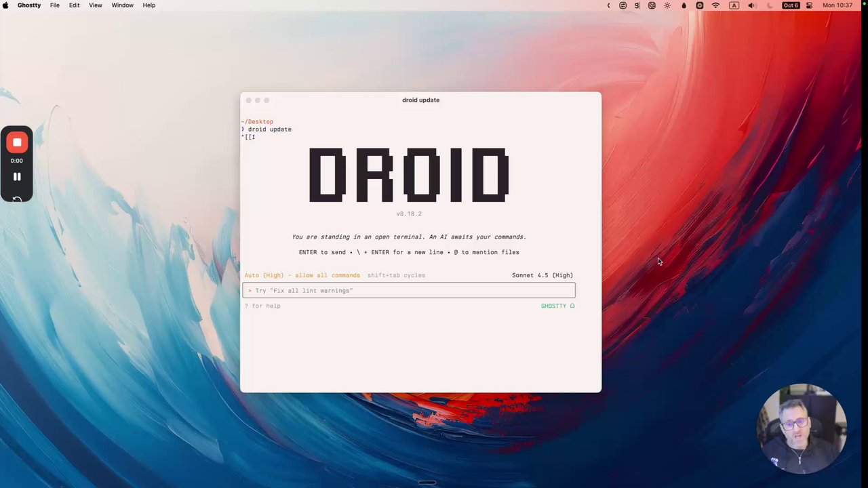The height and width of the screenshot is (488, 868).
Task: Click the Sonnet 4.5 (High) model label
Action: pyautogui.click(x=542, y=275)
